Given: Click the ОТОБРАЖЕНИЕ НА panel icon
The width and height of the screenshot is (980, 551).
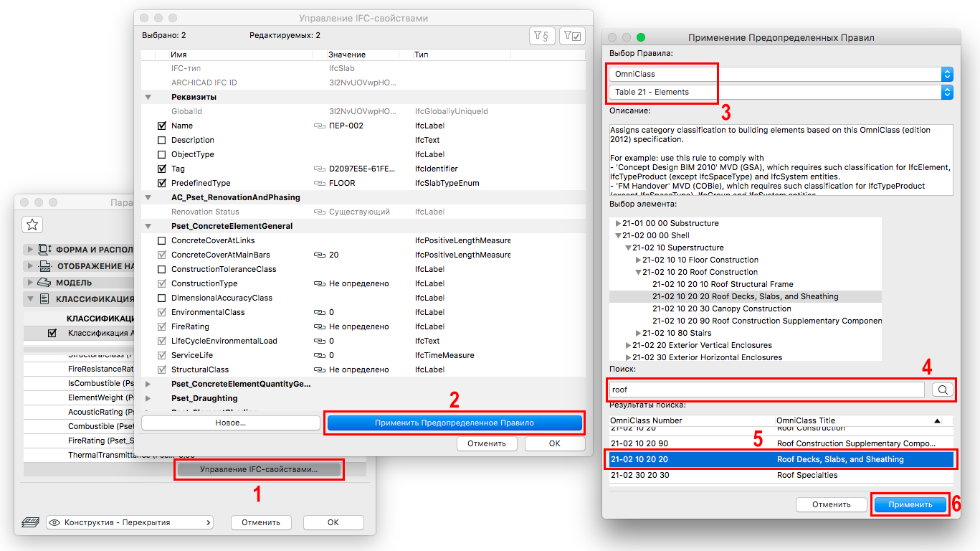Looking at the screenshot, I should (44, 266).
